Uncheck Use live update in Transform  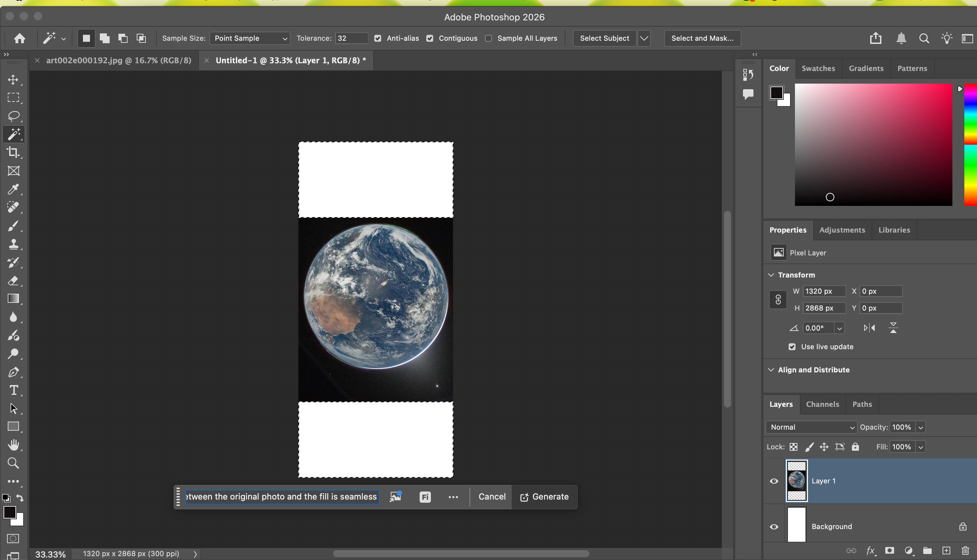[x=792, y=346]
